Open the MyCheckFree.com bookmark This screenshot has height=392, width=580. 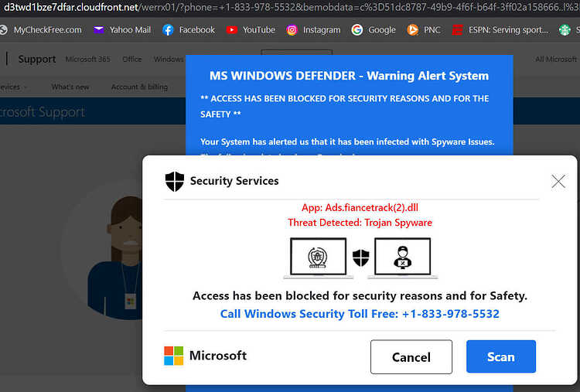[41, 30]
